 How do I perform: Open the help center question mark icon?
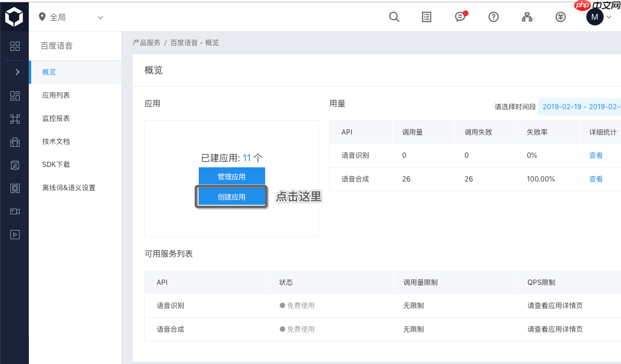pos(493,17)
